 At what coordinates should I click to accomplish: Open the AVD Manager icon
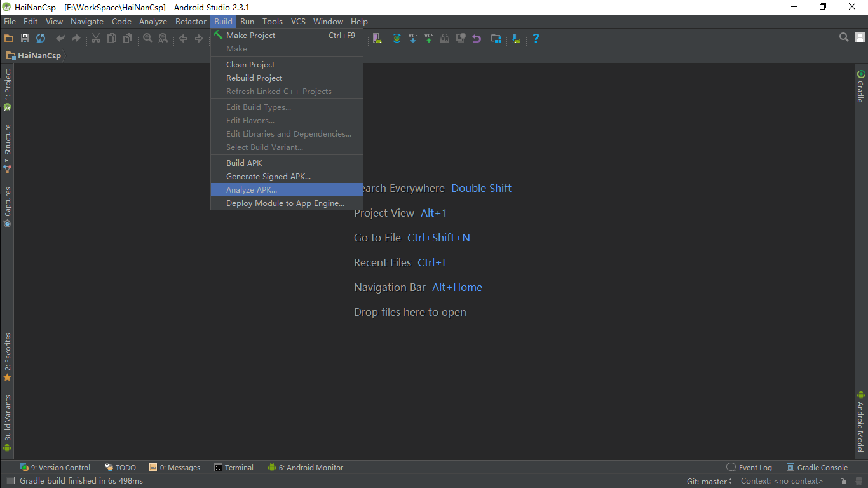point(377,38)
